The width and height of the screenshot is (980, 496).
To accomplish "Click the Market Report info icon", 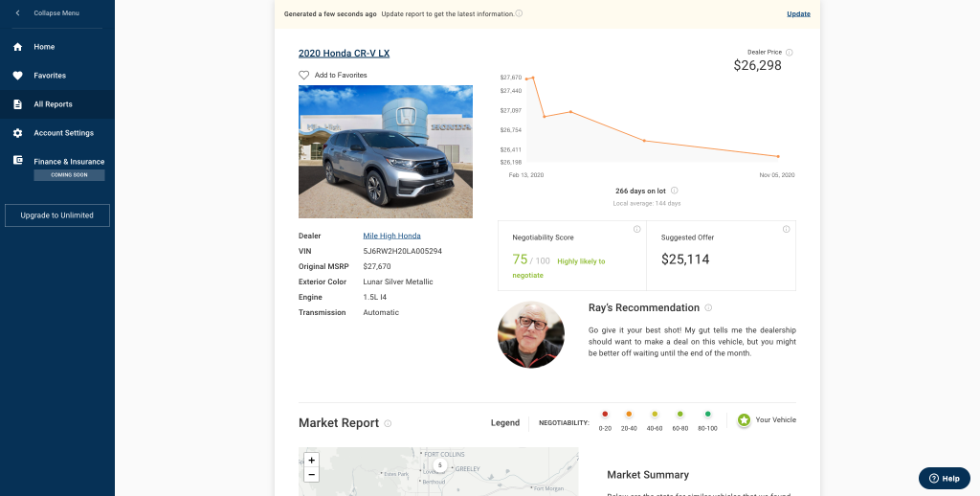I will pyautogui.click(x=388, y=423).
